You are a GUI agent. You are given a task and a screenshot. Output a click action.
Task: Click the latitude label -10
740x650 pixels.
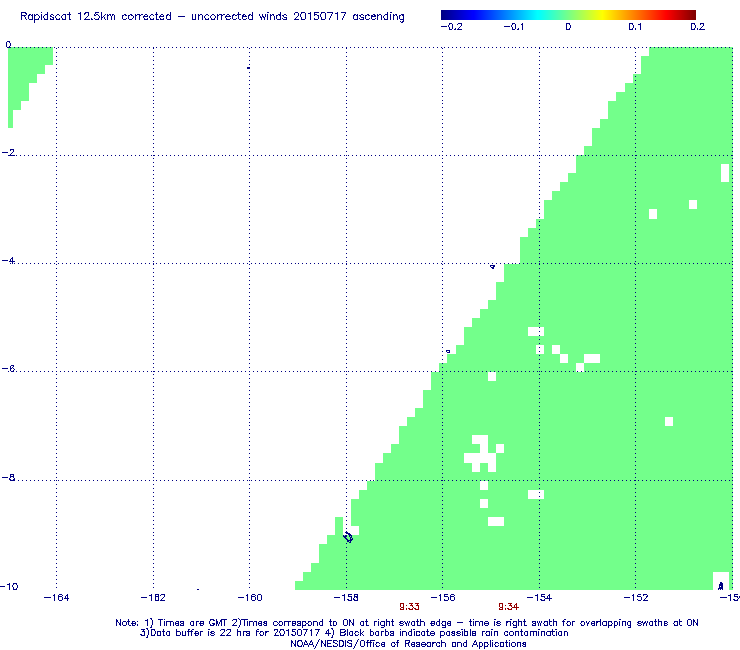click(9, 586)
